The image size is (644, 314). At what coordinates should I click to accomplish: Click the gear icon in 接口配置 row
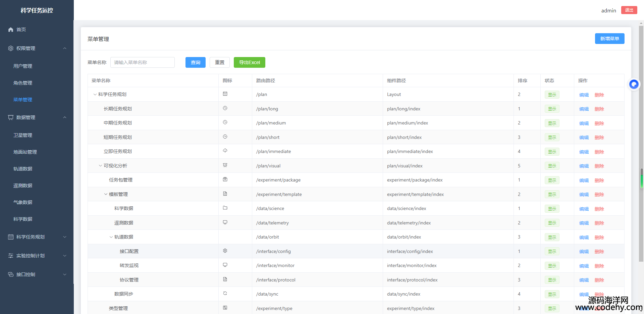click(x=225, y=251)
